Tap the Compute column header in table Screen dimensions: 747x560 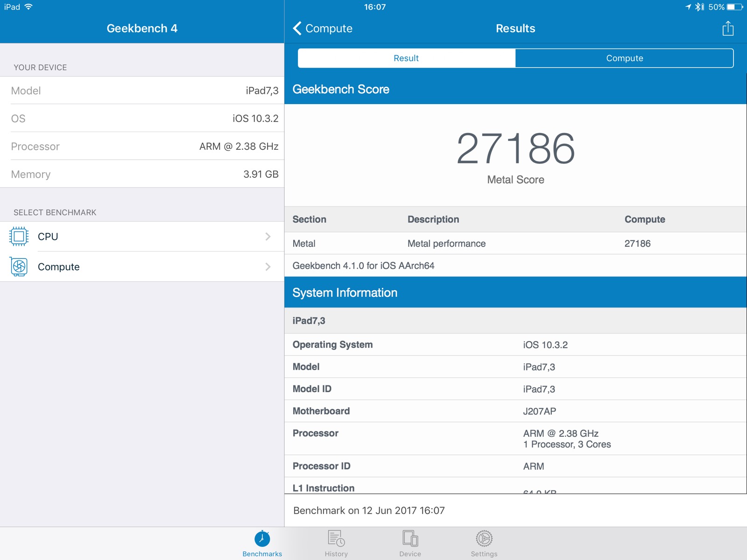point(645,219)
